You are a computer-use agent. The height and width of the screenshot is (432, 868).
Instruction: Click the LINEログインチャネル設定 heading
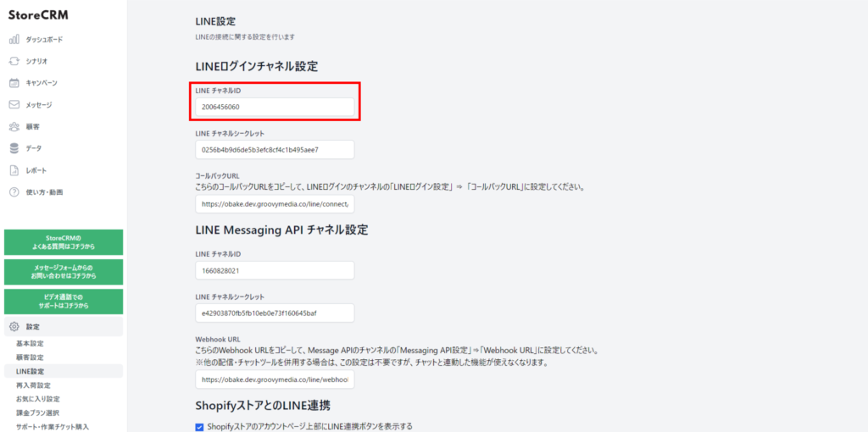click(x=257, y=66)
